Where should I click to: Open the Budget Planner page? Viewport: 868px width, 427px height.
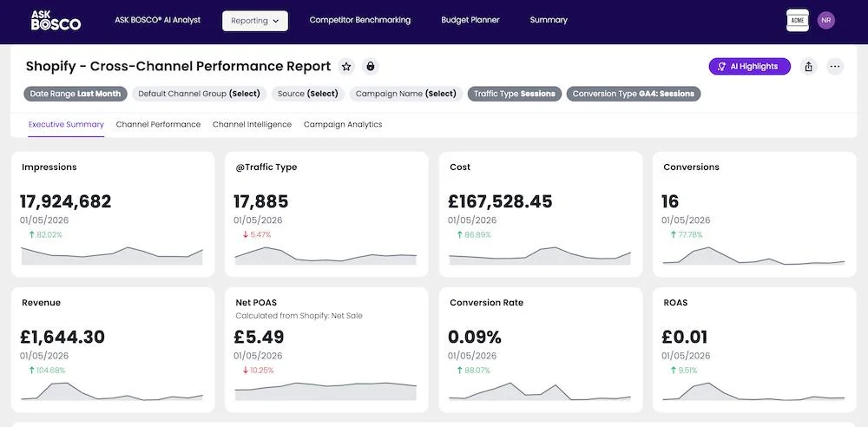pos(470,20)
